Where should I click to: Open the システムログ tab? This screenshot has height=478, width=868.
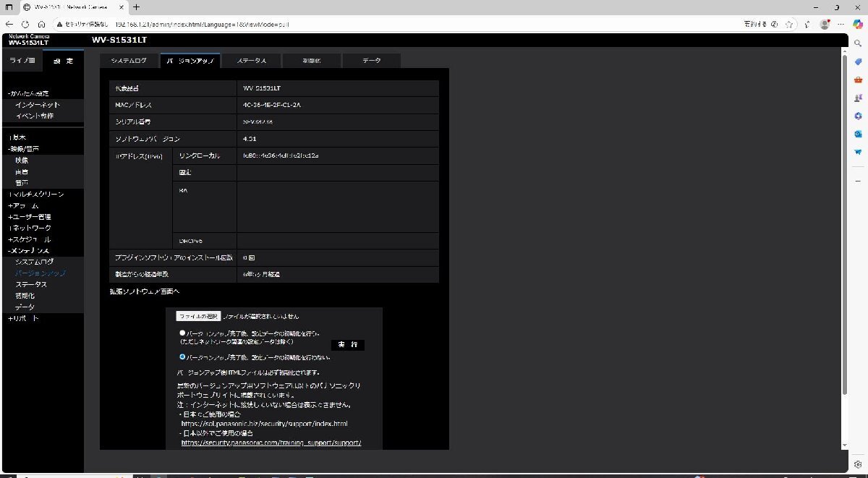(x=130, y=61)
